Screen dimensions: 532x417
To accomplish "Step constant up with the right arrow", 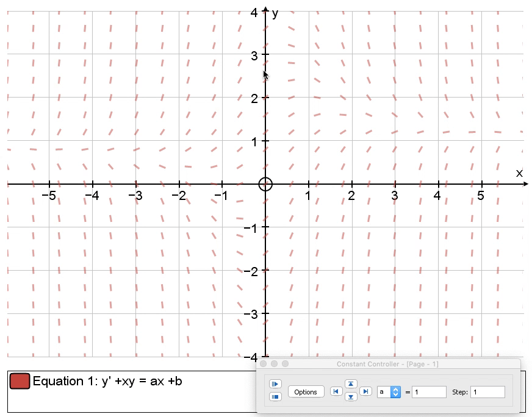I will click(x=365, y=391).
